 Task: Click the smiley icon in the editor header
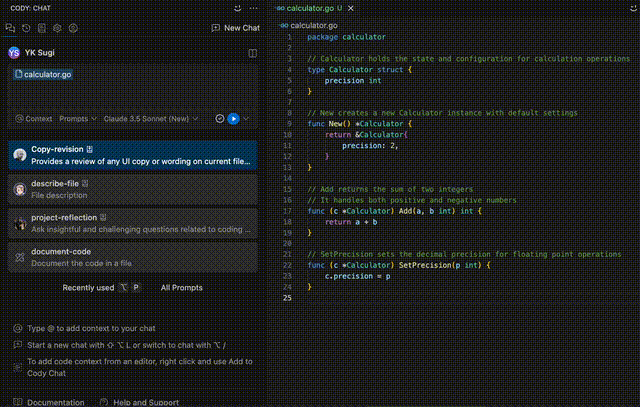tap(633, 8)
